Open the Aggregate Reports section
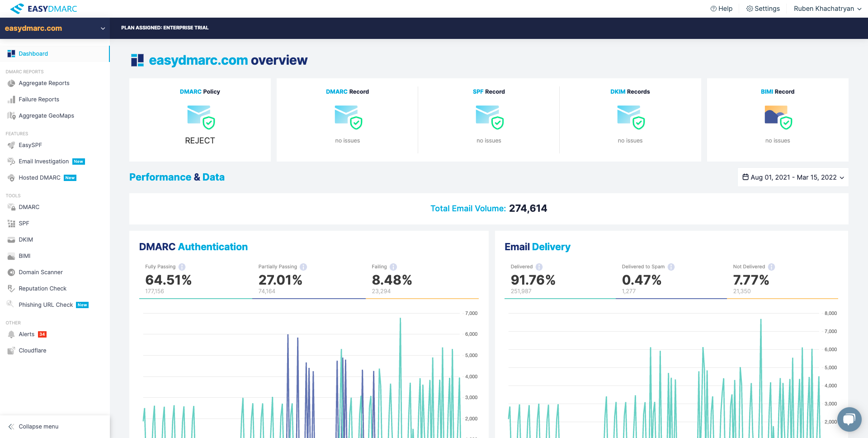The height and width of the screenshot is (438, 868). [x=44, y=83]
